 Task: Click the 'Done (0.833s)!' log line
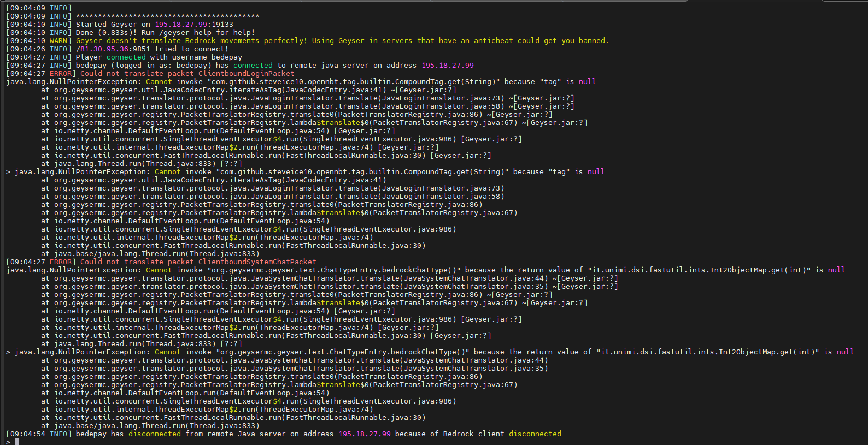pos(130,32)
